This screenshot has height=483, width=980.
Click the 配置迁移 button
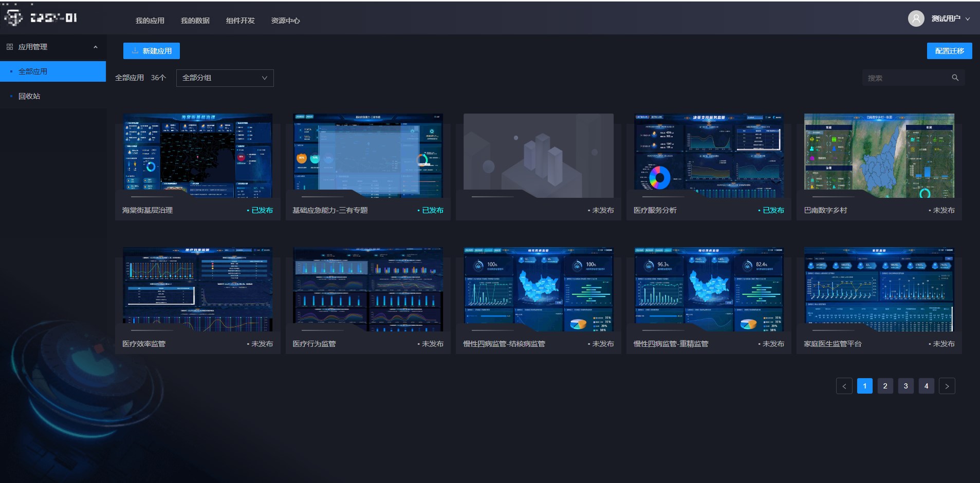(949, 51)
